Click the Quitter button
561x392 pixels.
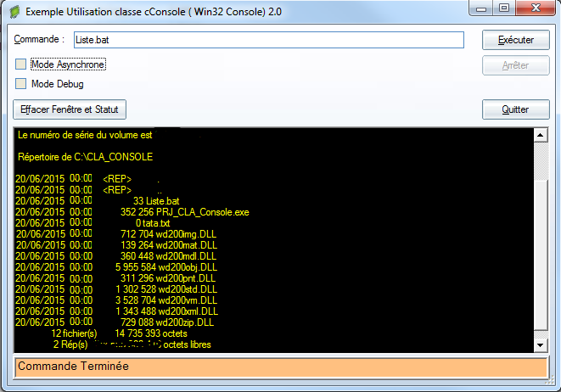515,109
